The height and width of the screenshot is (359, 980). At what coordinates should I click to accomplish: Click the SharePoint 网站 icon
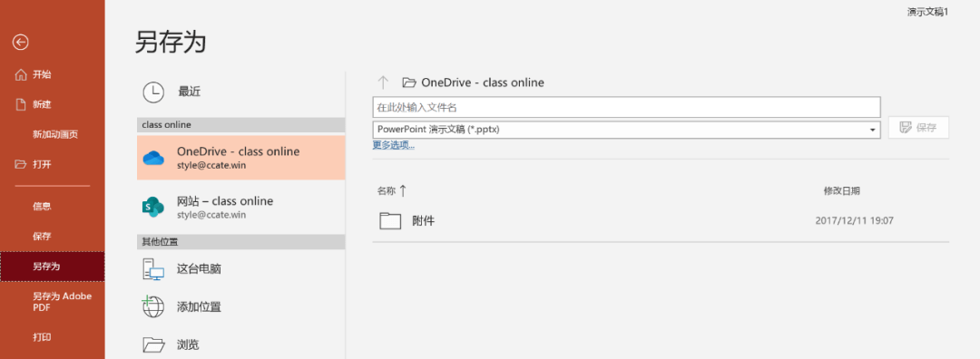153,207
